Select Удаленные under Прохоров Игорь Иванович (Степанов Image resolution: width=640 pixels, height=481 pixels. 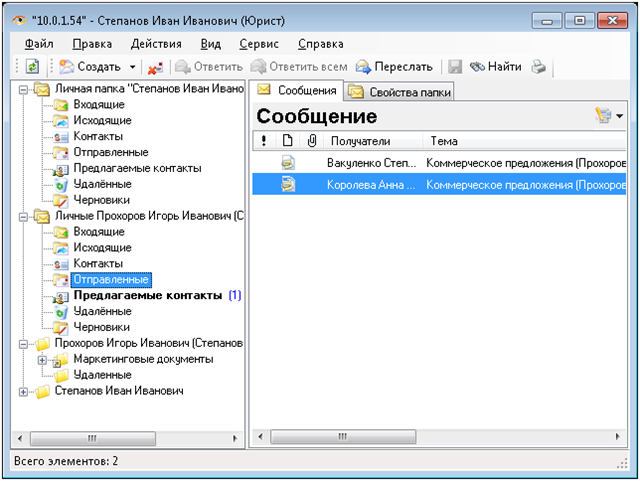coord(102,375)
